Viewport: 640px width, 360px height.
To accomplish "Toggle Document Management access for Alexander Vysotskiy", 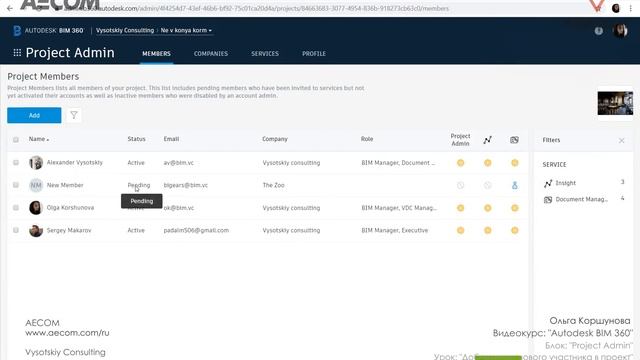I will [x=515, y=163].
